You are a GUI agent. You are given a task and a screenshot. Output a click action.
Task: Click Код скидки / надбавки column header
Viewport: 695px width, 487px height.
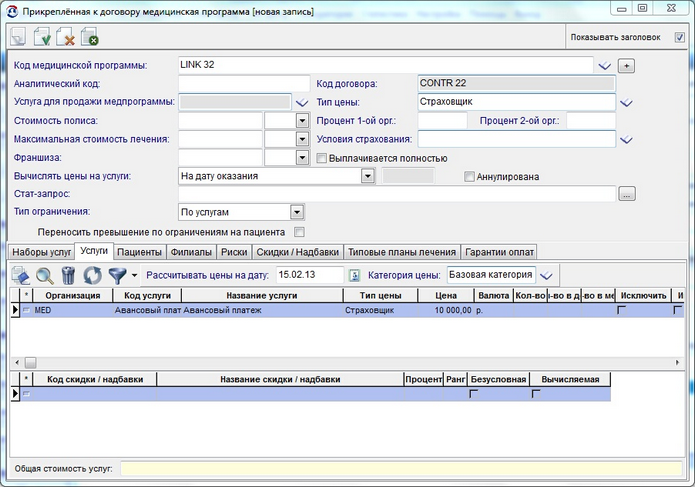pos(95,379)
